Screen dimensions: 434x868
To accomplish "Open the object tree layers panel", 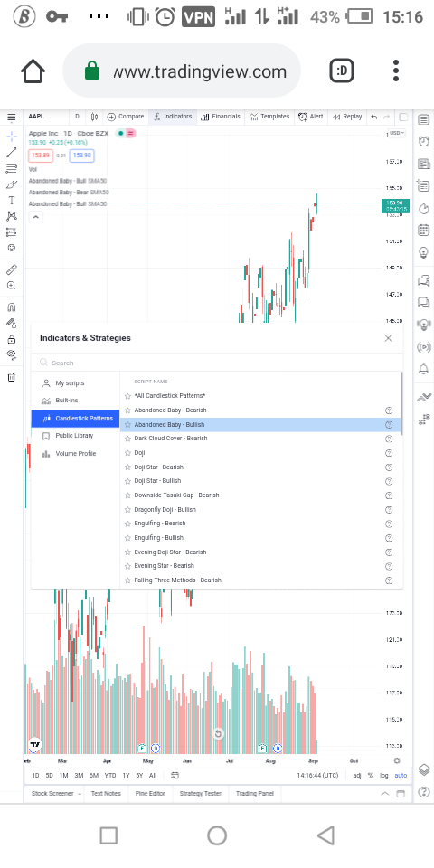I will (423, 769).
